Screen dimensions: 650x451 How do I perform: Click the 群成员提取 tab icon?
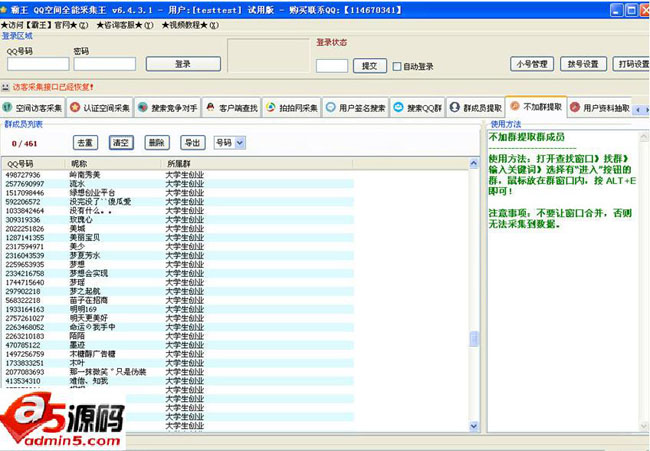coord(455,107)
